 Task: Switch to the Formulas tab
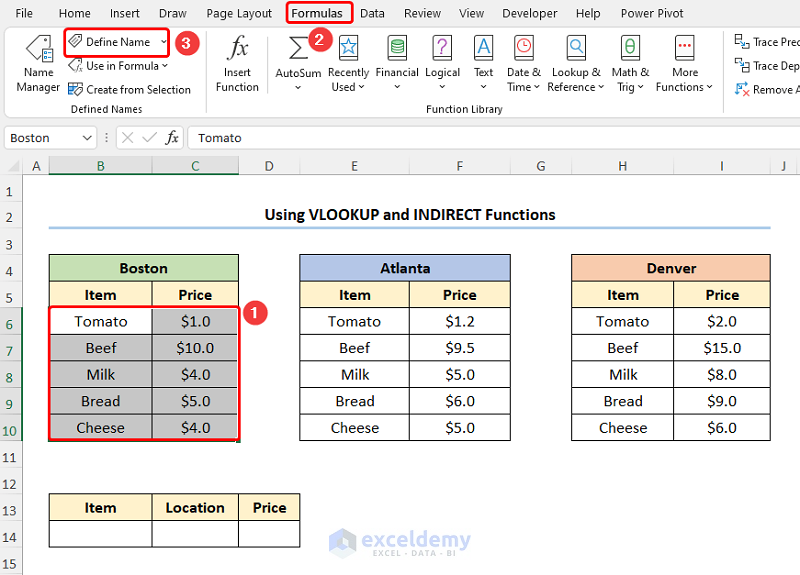[x=317, y=13]
